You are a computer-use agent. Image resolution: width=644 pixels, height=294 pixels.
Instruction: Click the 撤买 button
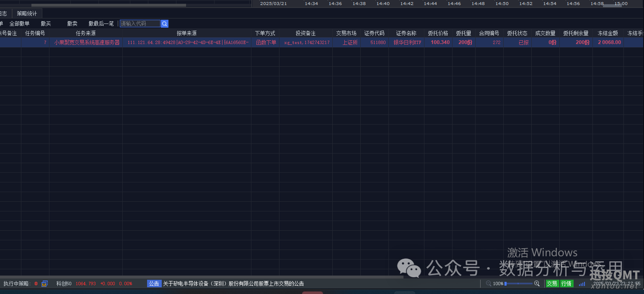(46, 24)
